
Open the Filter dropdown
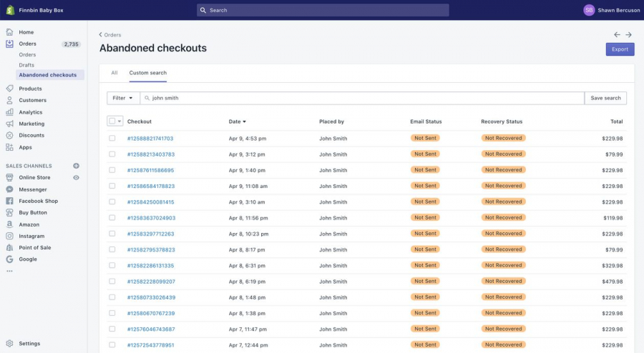122,98
